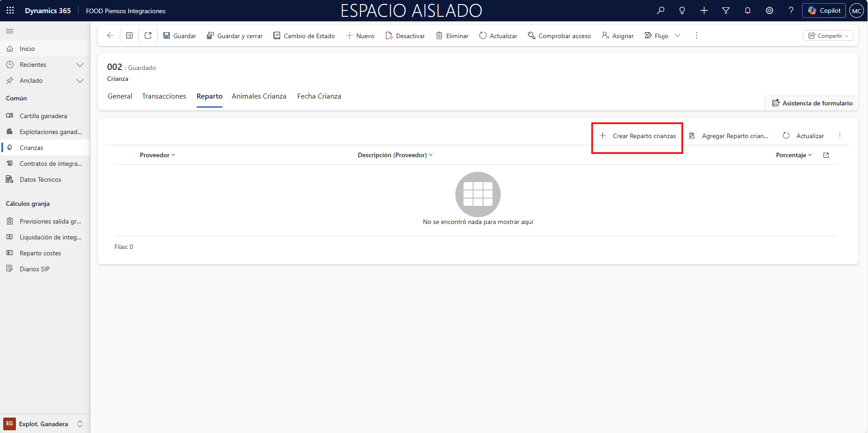Click Guardar y cerrar button
Viewport: 868px width, 433px height.
(235, 36)
